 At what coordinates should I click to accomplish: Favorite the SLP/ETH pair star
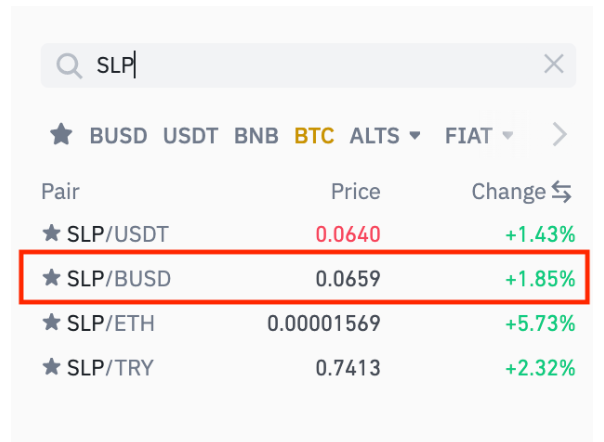pyautogui.click(x=52, y=323)
